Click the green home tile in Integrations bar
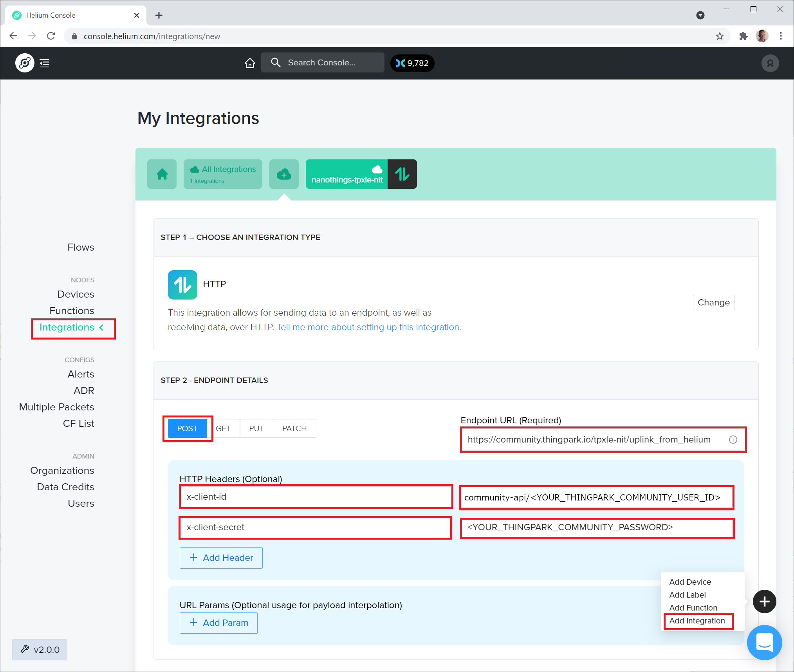 pyautogui.click(x=162, y=174)
